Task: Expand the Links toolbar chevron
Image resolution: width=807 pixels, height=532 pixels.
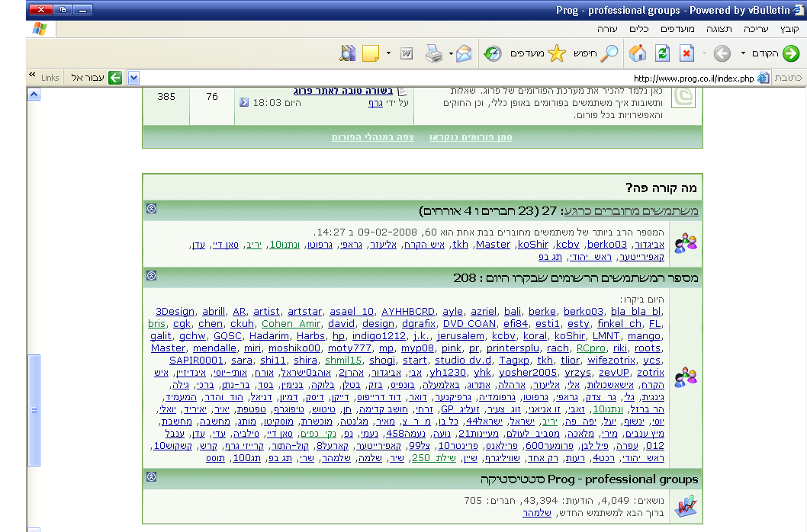Action: (x=33, y=75)
